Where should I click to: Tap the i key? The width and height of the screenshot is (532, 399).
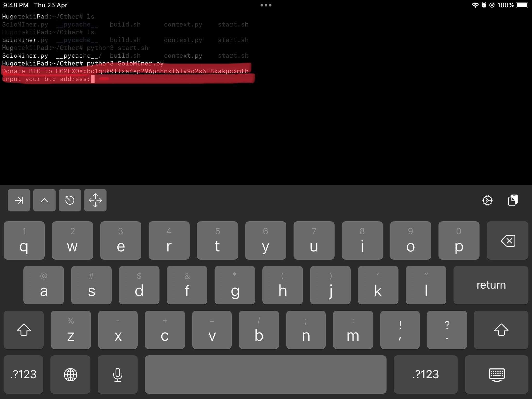coord(362,241)
